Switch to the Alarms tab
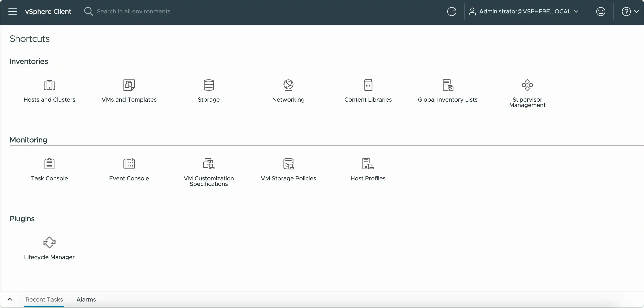 (86, 300)
